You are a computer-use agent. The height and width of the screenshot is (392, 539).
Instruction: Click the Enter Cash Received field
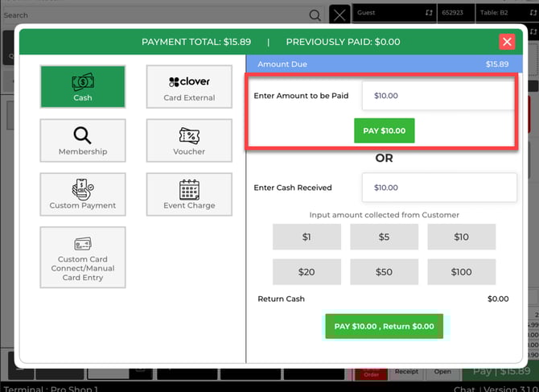tap(438, 188)
